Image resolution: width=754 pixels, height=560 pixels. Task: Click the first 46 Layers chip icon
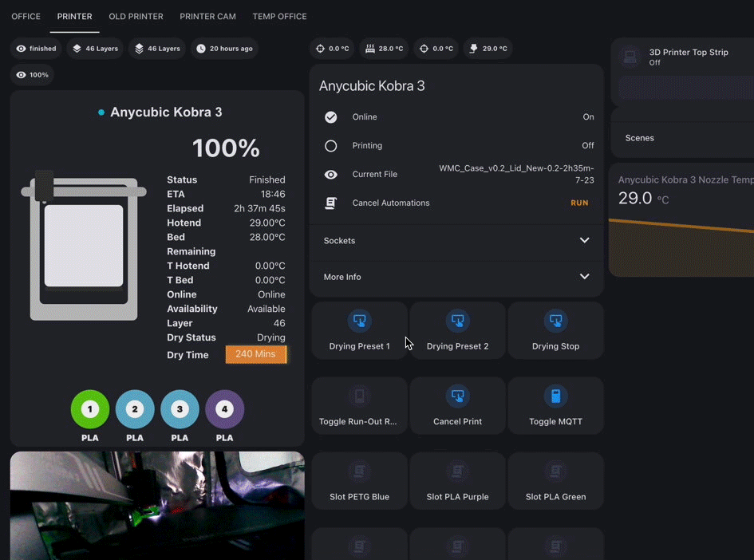pos(77,49)
